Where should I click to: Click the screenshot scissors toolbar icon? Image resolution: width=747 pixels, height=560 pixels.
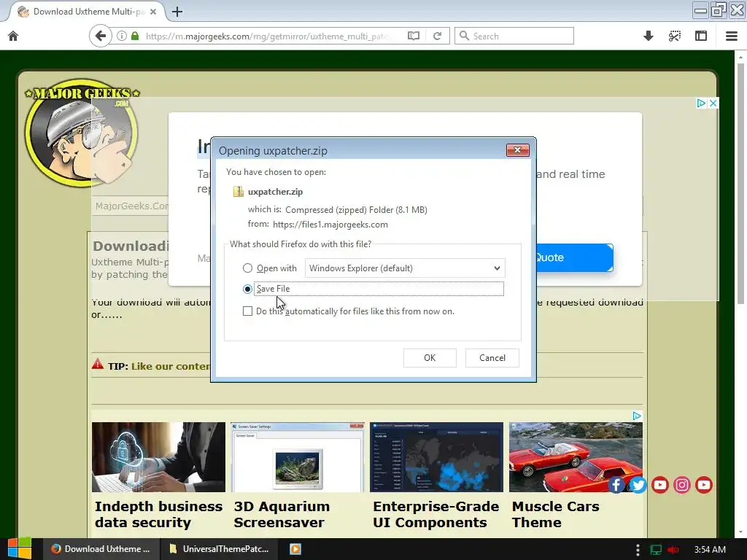tap(675, 36)
